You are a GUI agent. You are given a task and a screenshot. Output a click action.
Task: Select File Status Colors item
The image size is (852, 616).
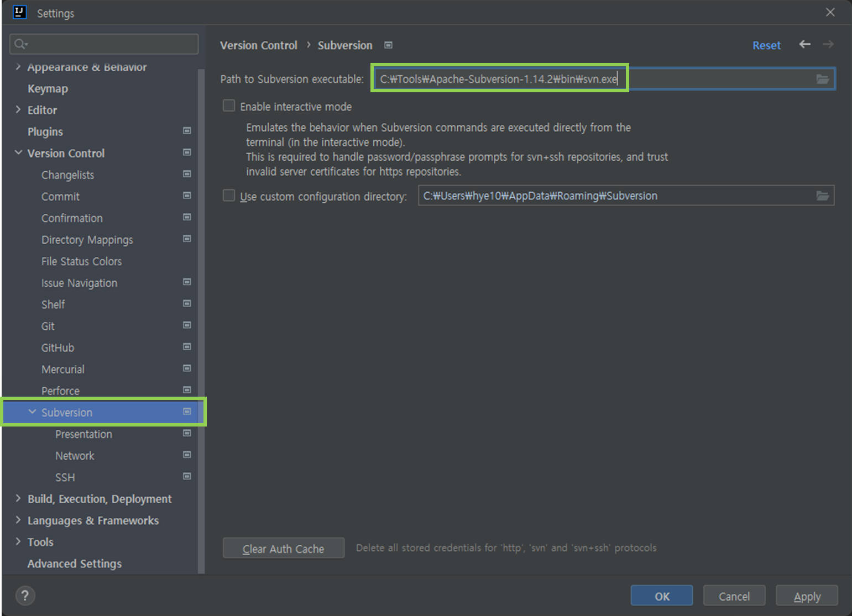pos(81,261)
